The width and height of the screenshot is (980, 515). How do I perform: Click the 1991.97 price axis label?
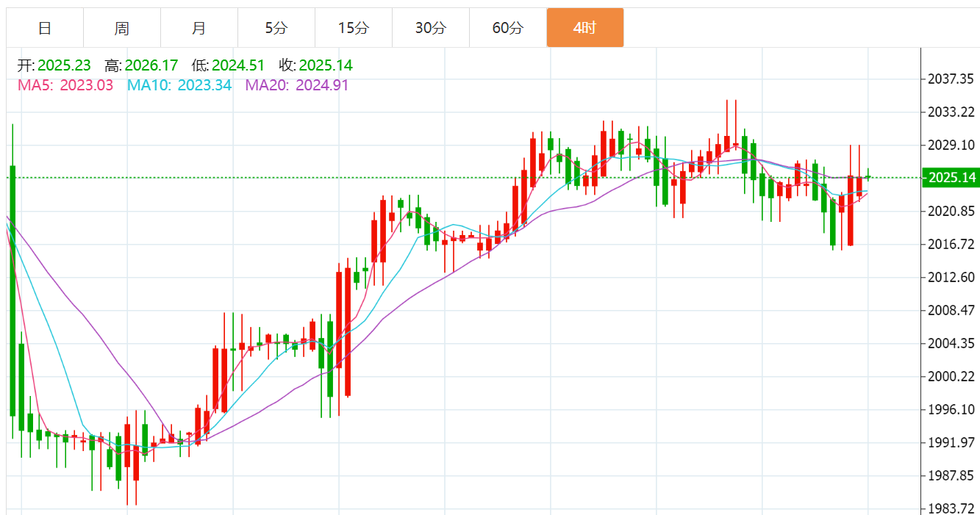point(951,442)
